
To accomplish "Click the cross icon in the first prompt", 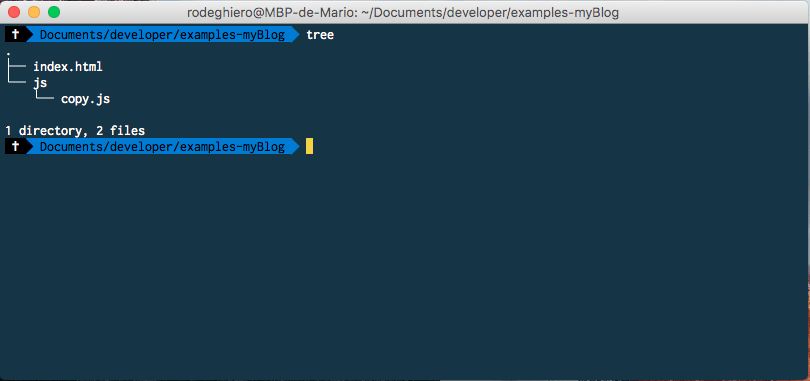I will (x=15, y=35).
